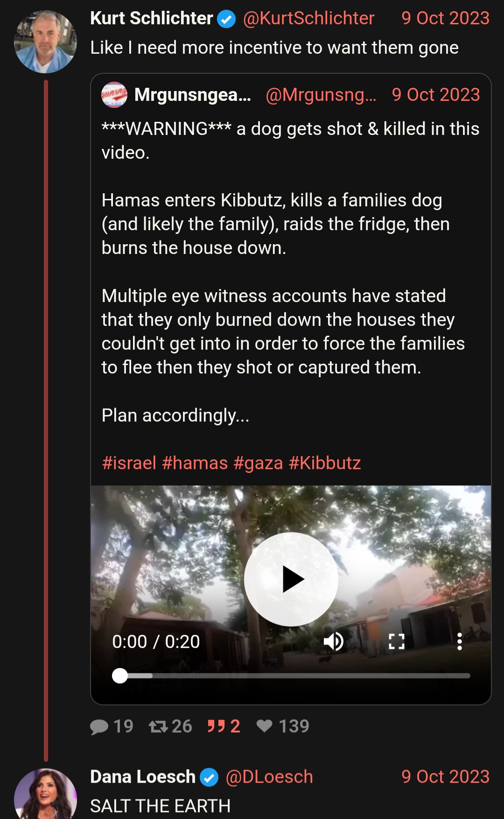Viewport: 504px width, 819px height.
Task: Mute the video volume speaker icon
Action: (x=334, y=642)
